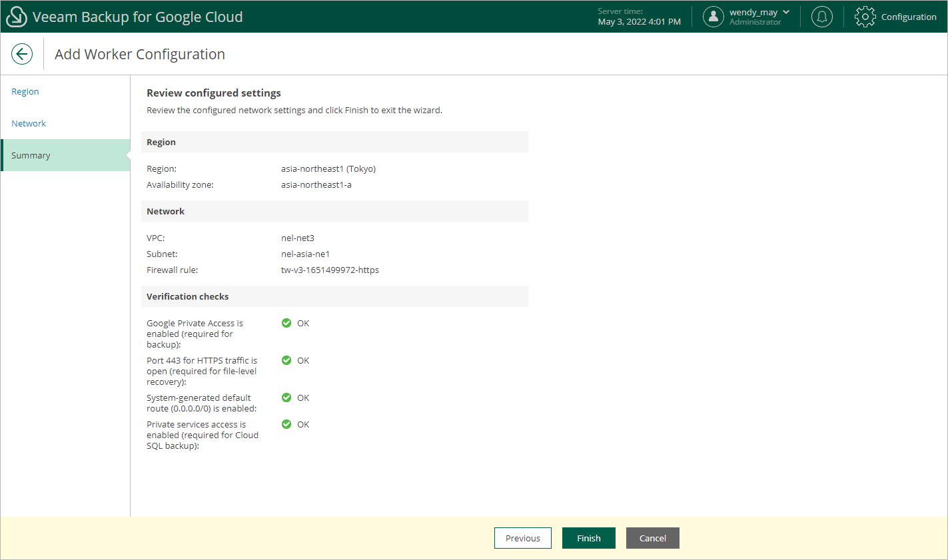This screenshot has width=948, height=560.
Task: Click 'asia-northeast1-a' availability zone value
Action: point(316,184)
